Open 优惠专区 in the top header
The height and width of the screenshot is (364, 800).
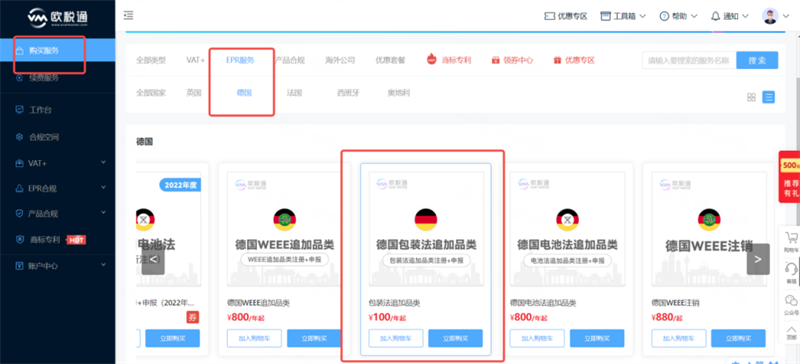pyautogui.click(x=566, y=16)
